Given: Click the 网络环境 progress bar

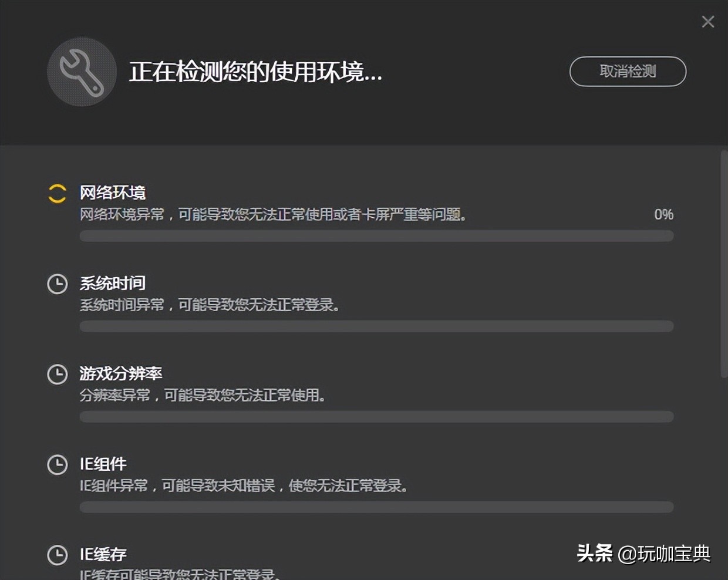Looking at the screenshot, I should [x=376, y=236].
